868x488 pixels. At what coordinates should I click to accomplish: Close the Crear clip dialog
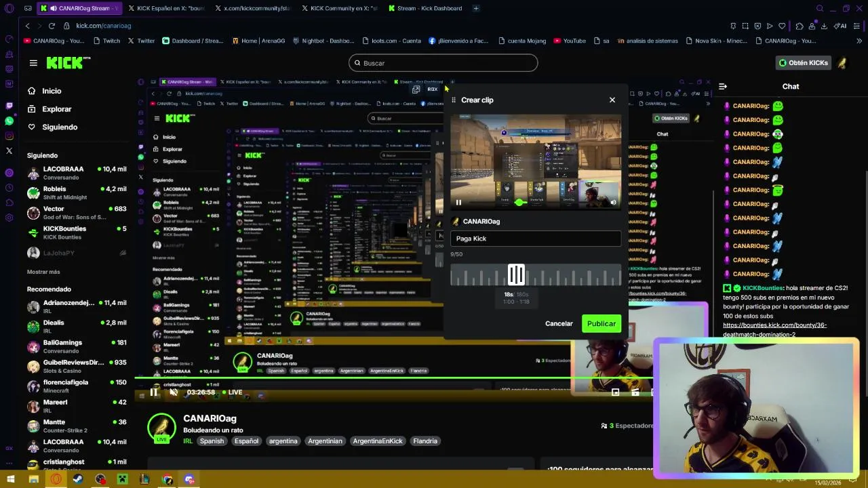click(612, 100)
